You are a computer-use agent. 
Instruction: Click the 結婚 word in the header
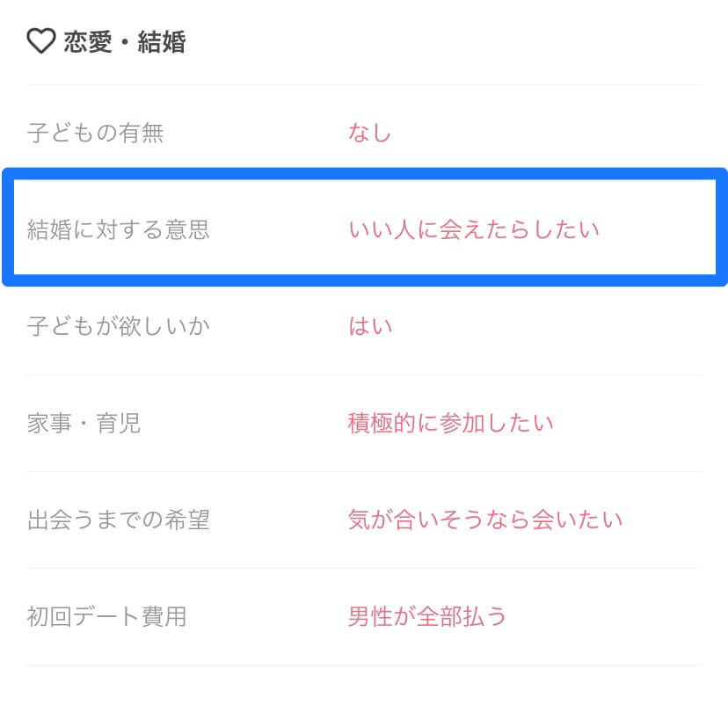tap(162, 42)
